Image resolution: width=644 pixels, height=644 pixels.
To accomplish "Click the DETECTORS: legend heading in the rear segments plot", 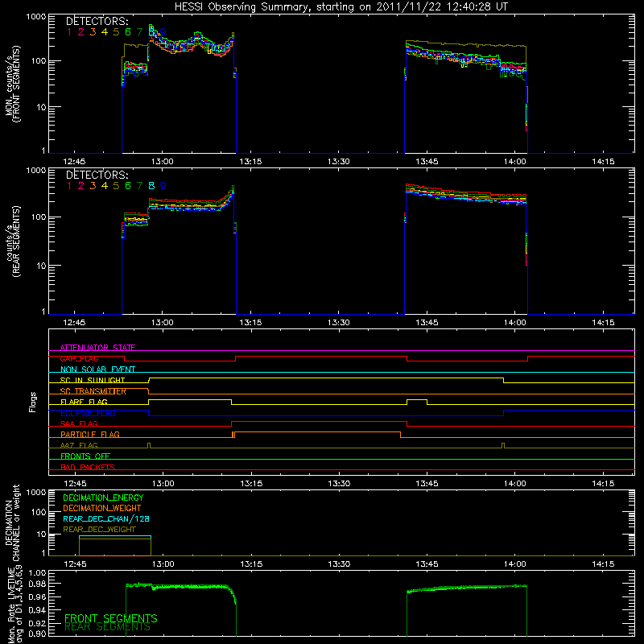I will pyautogui.click(x=97, y=175).
